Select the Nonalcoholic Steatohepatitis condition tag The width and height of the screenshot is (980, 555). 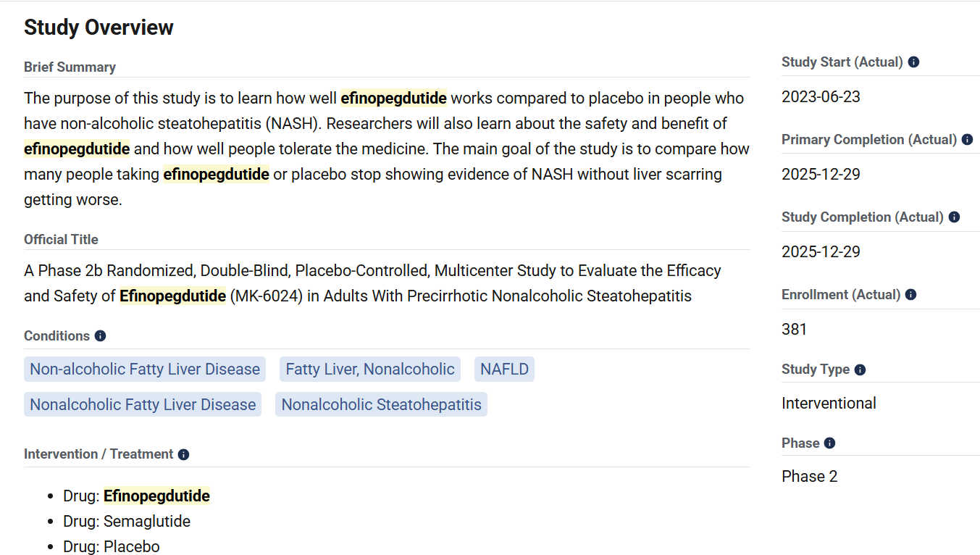[x=381, y=404]
